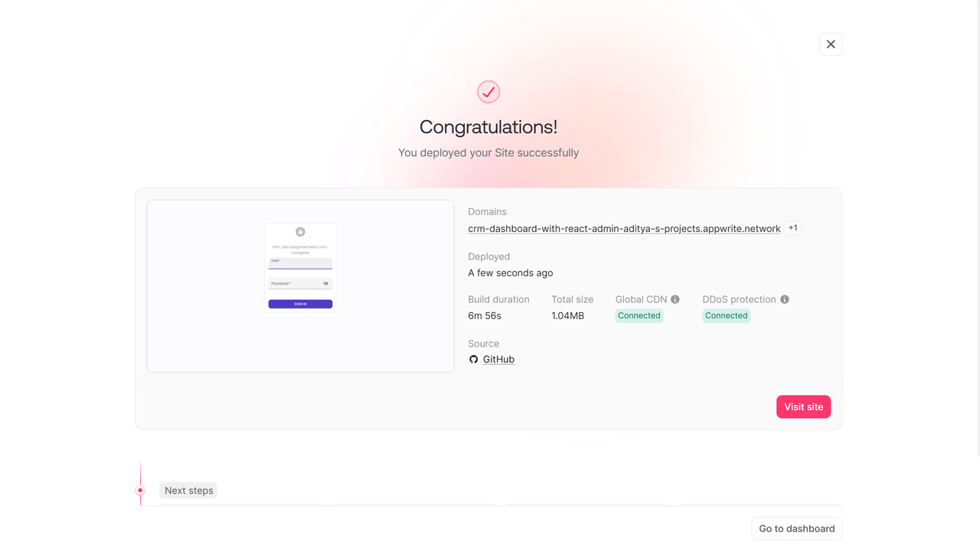Expand the +1 additional domains badge

pyautogui.click(x=793, y=228)
